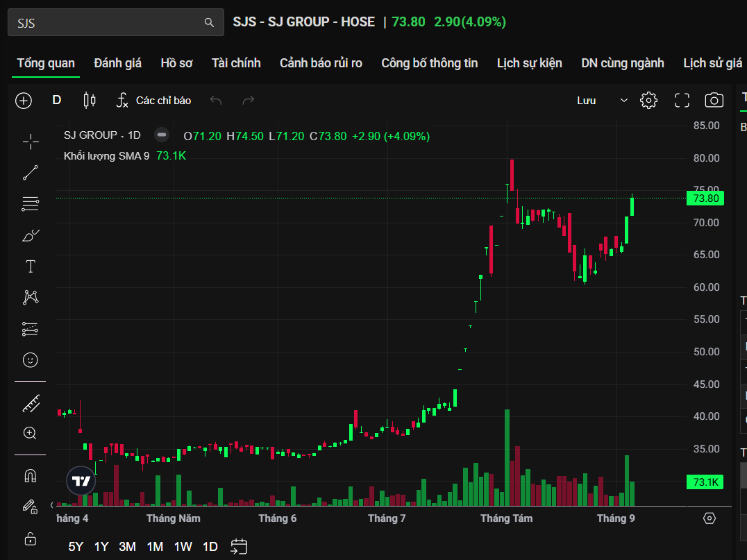The image size is (747, 560).
Task: Open the Tổng quan tab
Action: tap(46, 63)
